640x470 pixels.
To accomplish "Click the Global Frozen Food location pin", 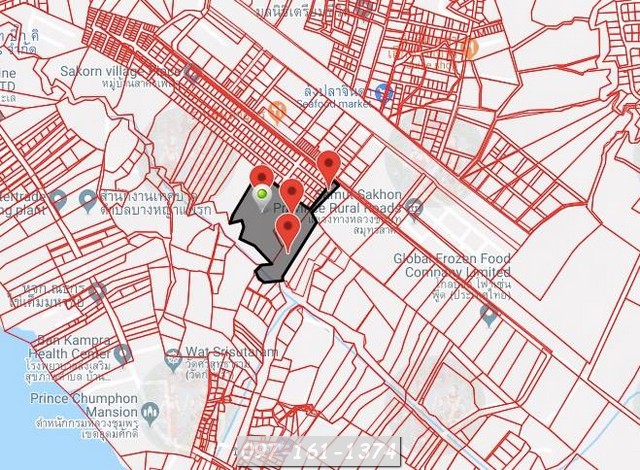I will tap(489, 315).
